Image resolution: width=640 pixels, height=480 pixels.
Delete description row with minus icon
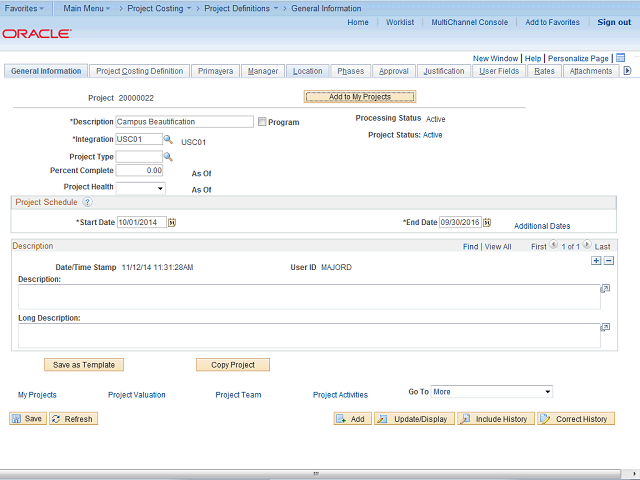(x=609, y=260)
